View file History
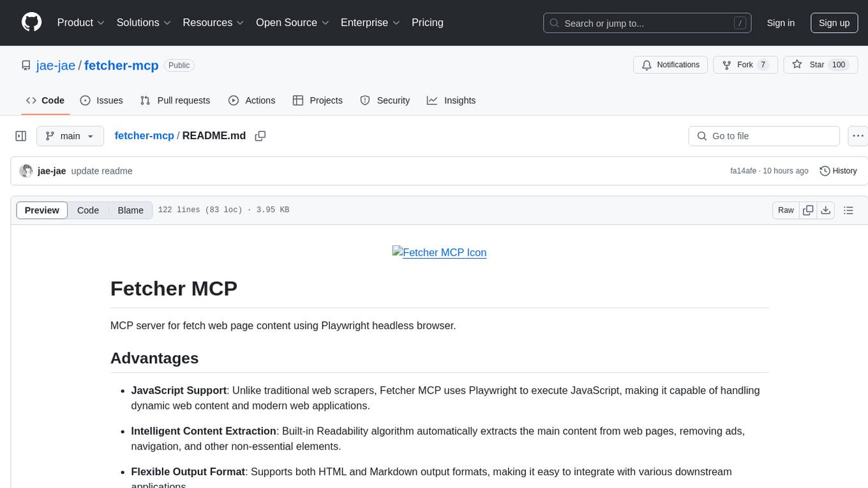The height and width of the screenshot is (488, 868). tap(838, 171)
